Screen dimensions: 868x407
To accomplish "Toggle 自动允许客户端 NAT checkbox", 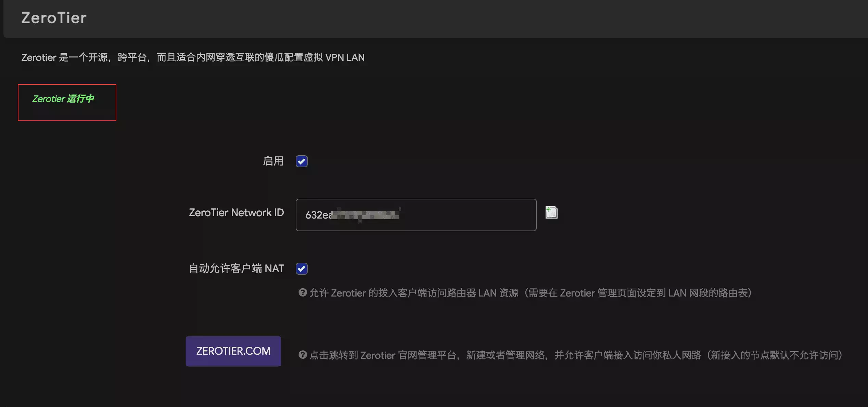I will click(x=302, y=268).
